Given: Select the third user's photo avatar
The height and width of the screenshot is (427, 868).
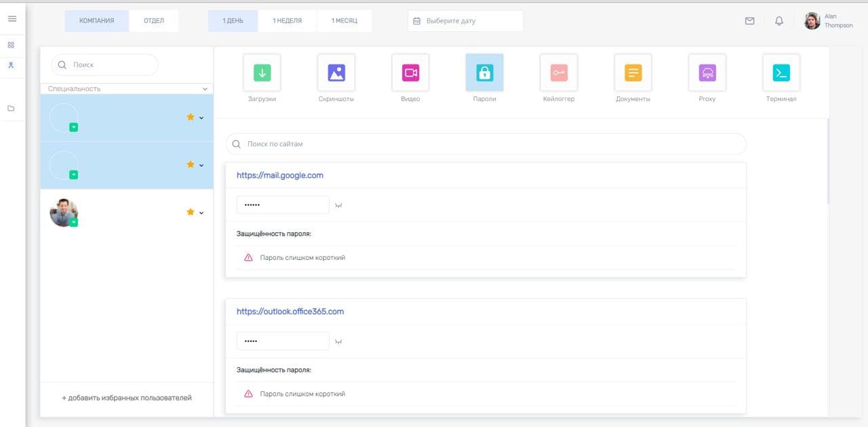Looking at the screenshot, I should click(64, 212).
